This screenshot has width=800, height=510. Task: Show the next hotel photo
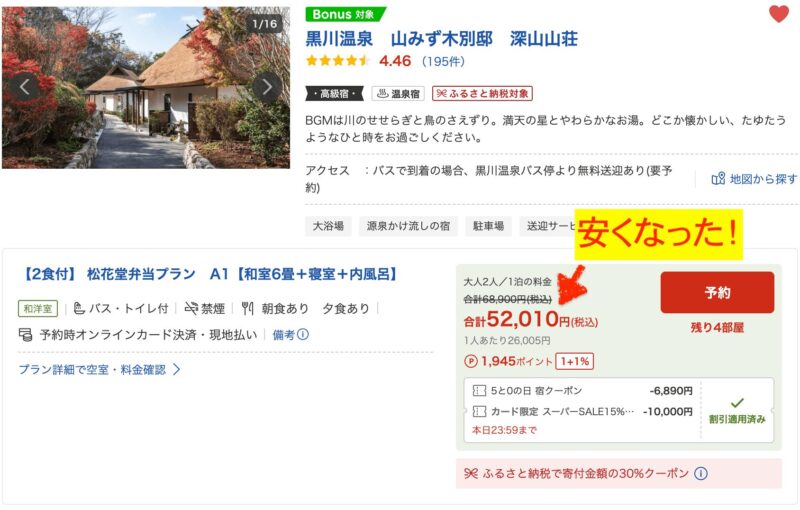click(x=266, y=87)
